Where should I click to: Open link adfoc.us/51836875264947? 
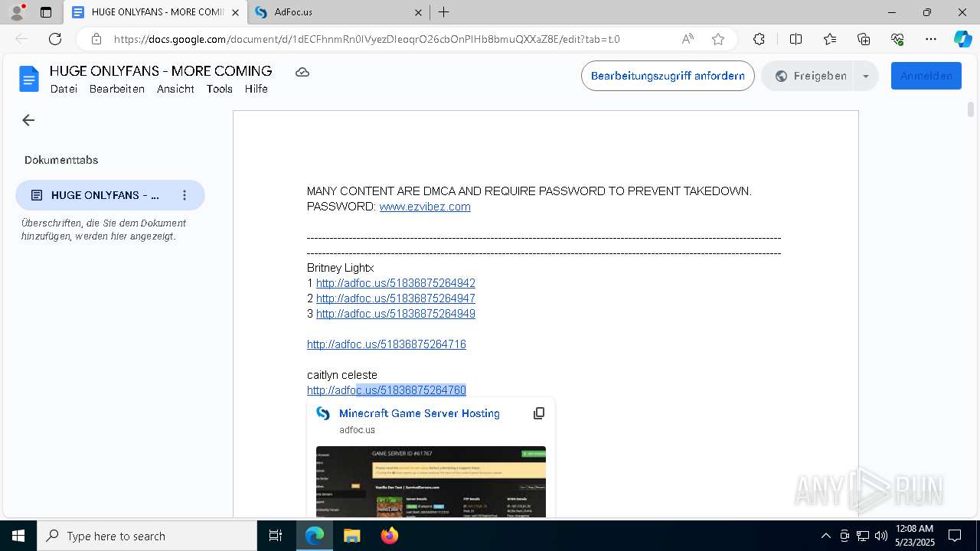point(396,298)
